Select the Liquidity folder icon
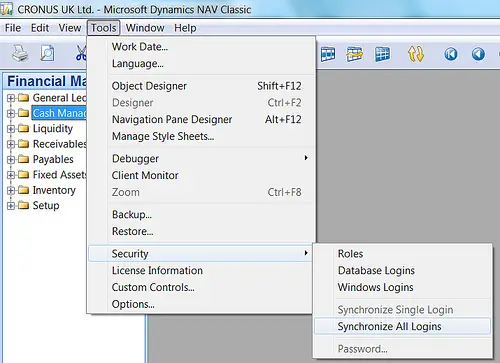The image size is (500, 363). pyautogui.click(x=23, y=128)
